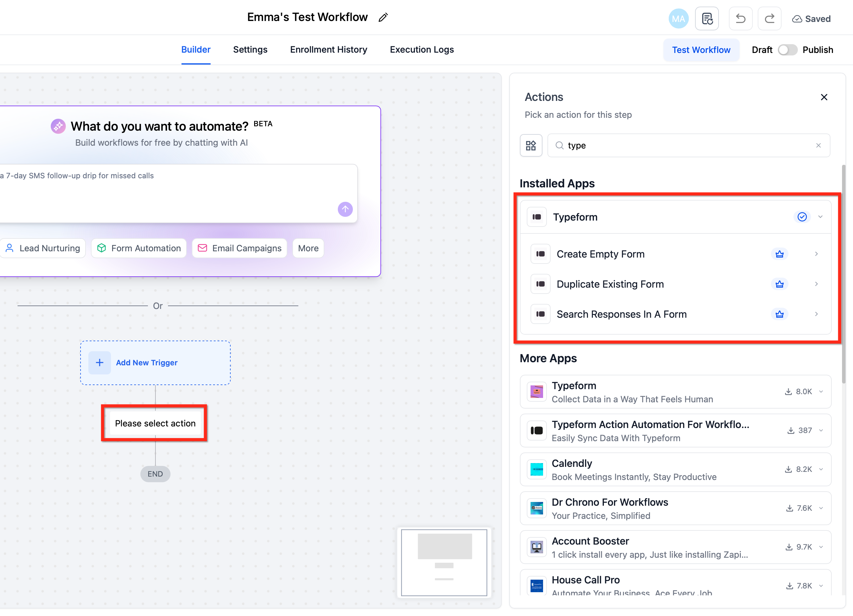Screen dimensions: 853x616
Task: Click the Test Workflow button
Action: pyautogui.click(x=701, y=50)
